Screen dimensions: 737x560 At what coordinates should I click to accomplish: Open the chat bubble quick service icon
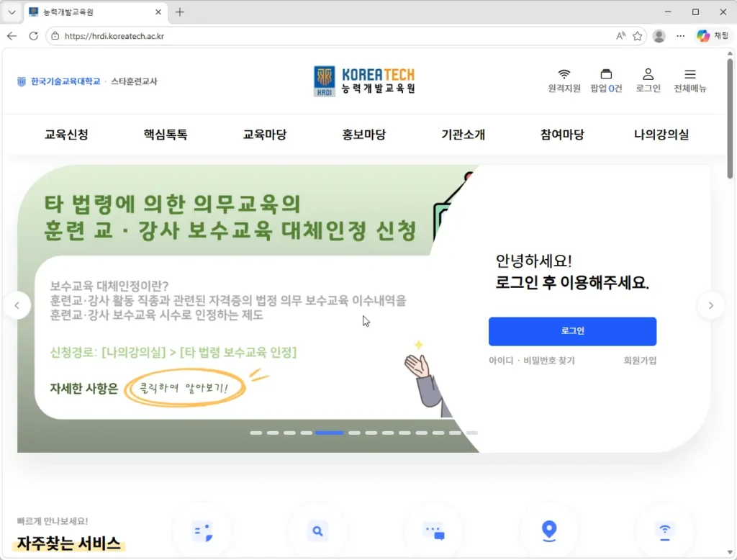(433, 530)
